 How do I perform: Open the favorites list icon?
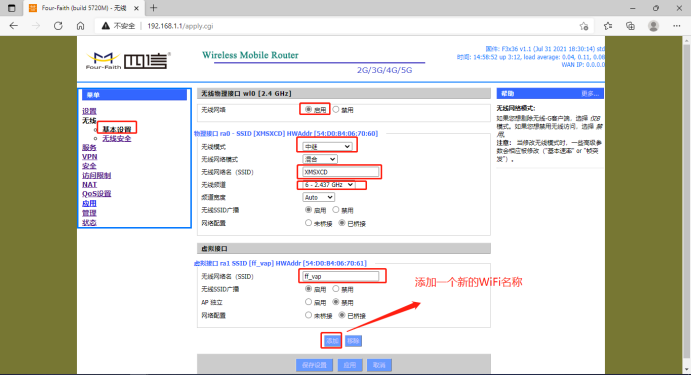[608, 26]
